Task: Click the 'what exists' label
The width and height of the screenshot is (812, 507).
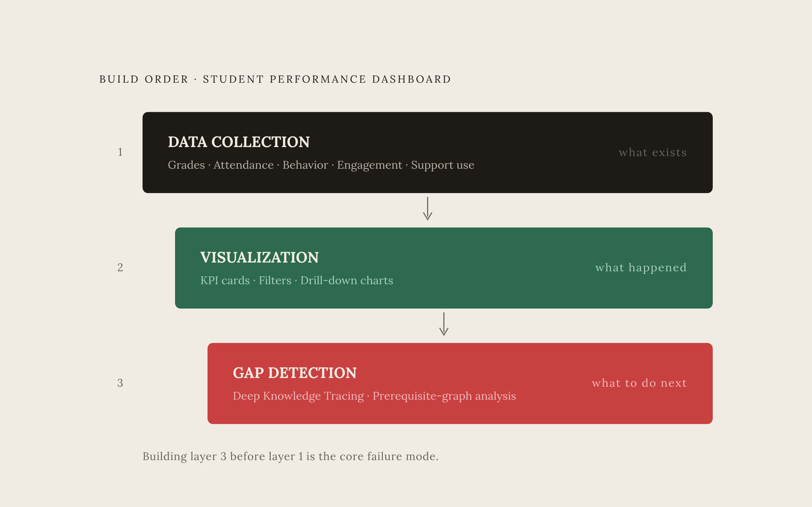Action: click(x=652, y=152)
